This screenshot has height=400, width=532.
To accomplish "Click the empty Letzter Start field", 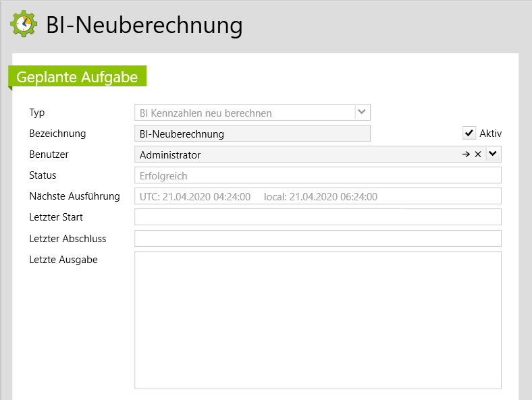I will coord(317,217).
